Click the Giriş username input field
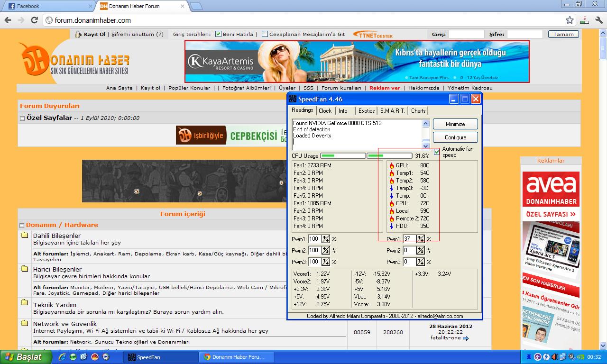The height and width of the screenshot is (364, 607). 467,34
